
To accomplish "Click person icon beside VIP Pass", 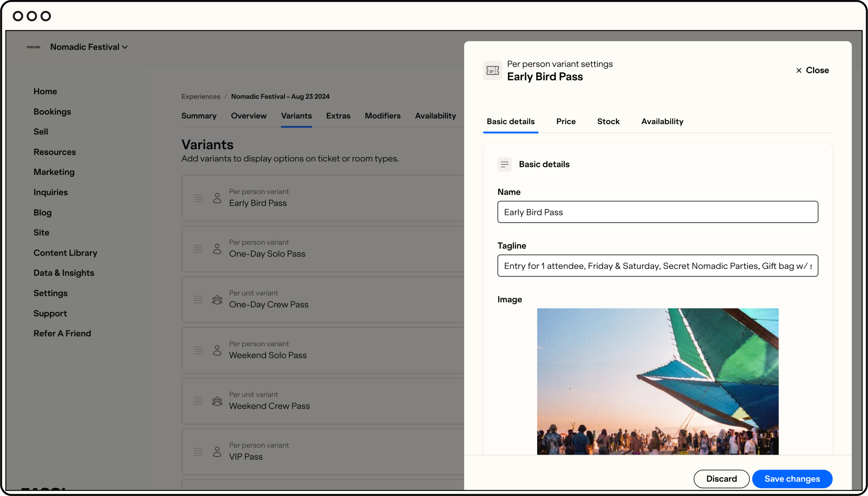I will 217,452.
